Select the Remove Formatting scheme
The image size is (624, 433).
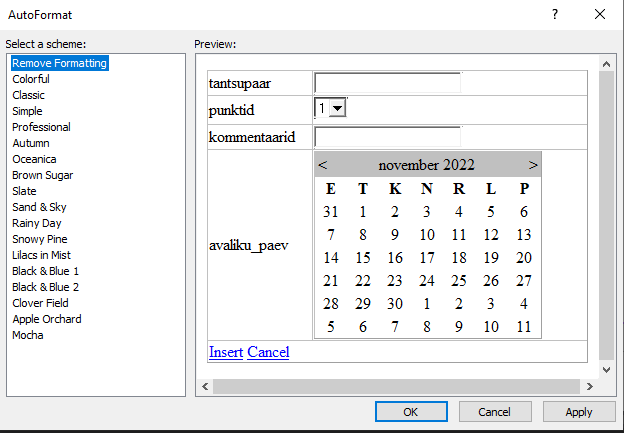[x=59, y=63]
